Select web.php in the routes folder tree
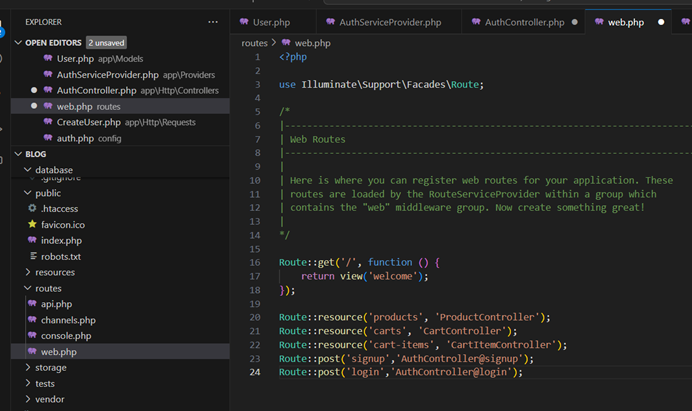The width and height of the screenshot is (692, 411). (x=120, y=351)
